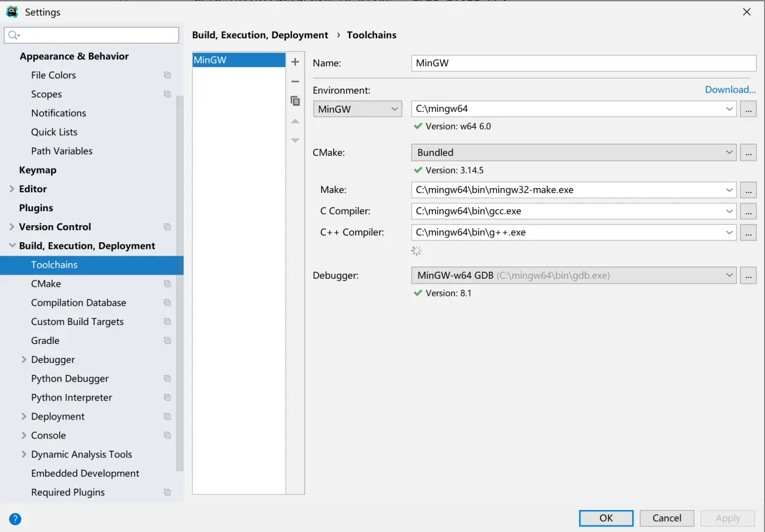Browse for C Compiler executable

748,211
